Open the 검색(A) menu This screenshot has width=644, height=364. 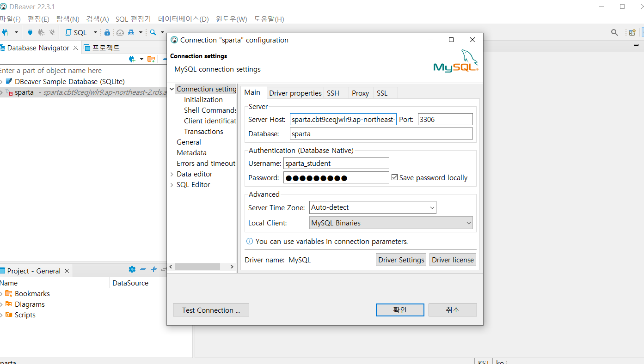(98, 19)
